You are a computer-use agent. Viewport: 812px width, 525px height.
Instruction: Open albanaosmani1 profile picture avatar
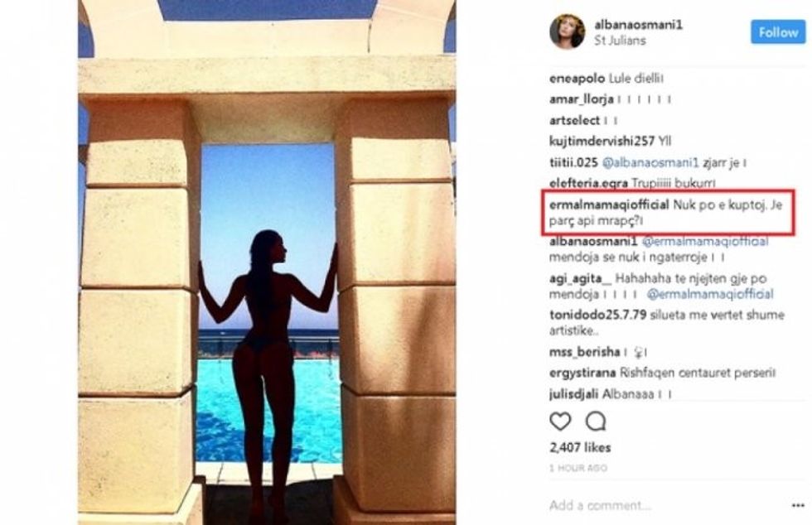pos(567,32)
